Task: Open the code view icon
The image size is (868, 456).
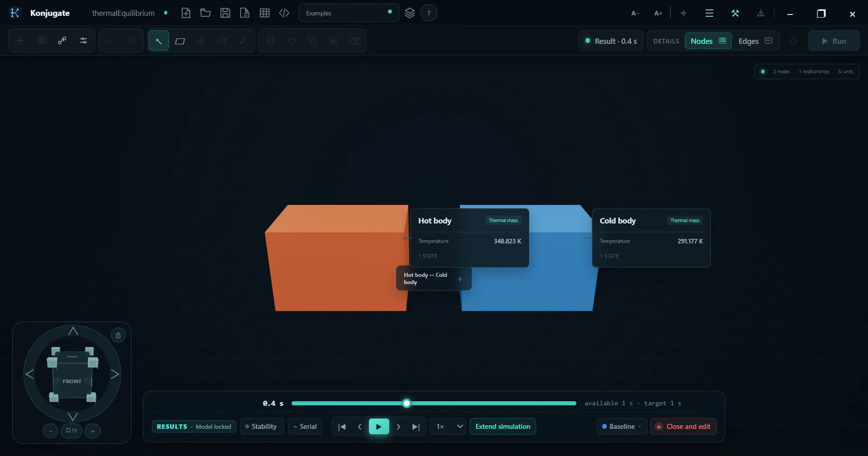Action: 284,13
